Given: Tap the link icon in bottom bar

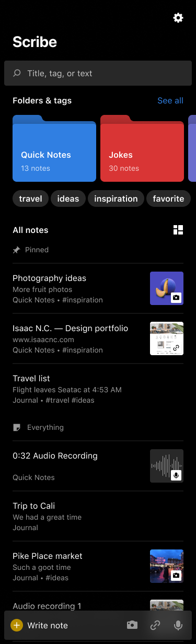Looking at the screenshot, I should point(155,625).
